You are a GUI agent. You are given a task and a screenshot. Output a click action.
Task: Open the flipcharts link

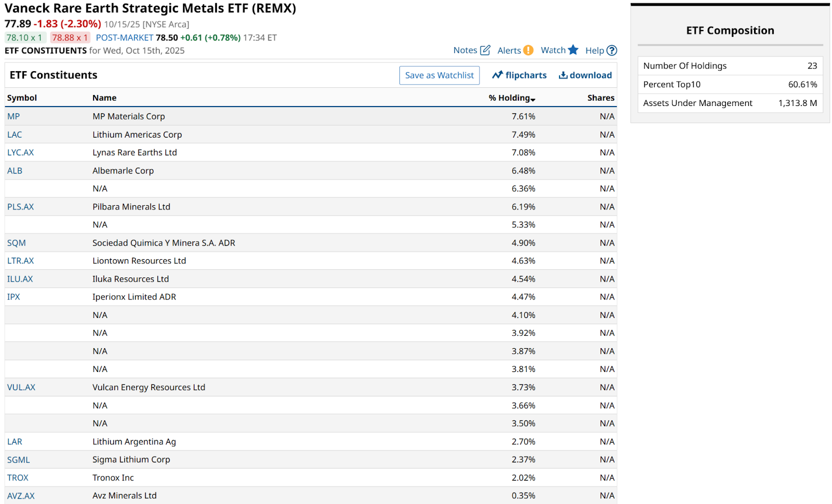[x=526, y=75]
